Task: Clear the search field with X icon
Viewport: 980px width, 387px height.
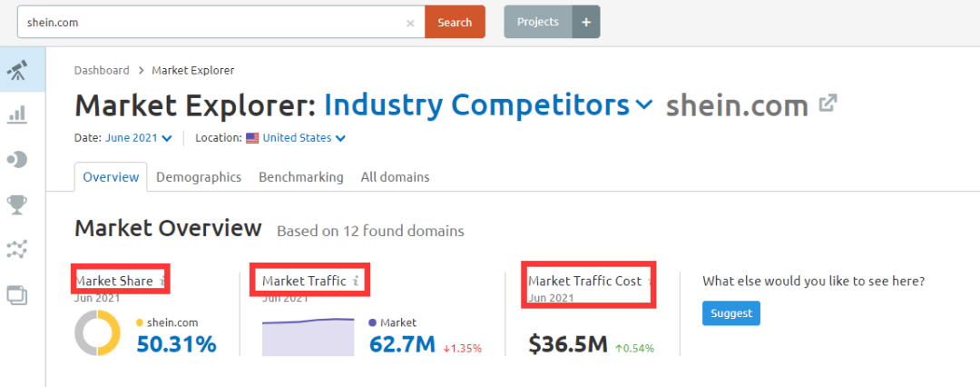Action: click(410, 23)
